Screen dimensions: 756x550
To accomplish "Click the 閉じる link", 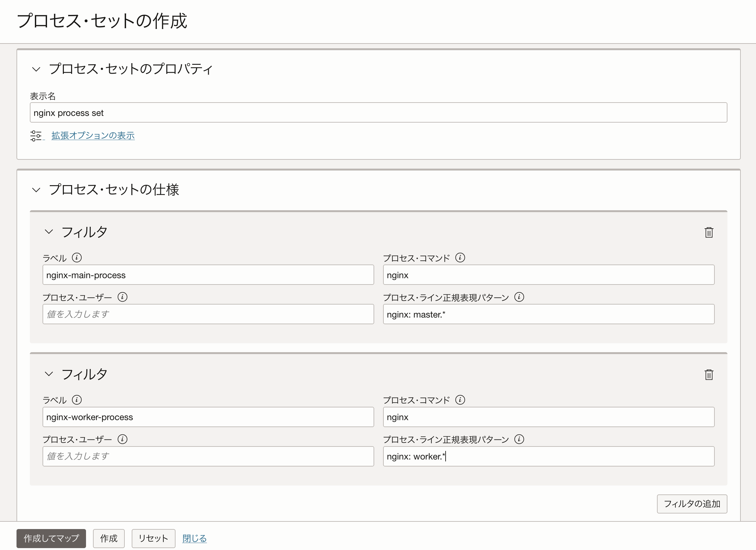I will 194,538.
